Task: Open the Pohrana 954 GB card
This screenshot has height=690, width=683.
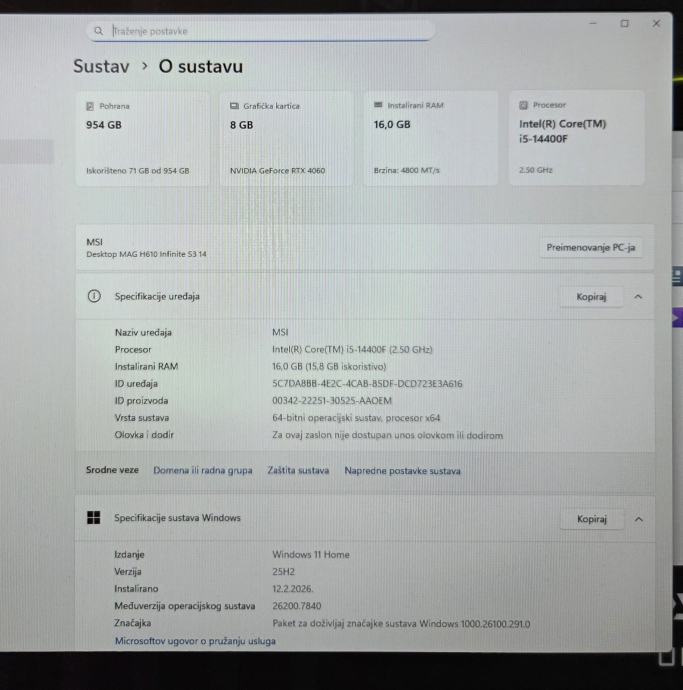Action: (x=143, y=139)
